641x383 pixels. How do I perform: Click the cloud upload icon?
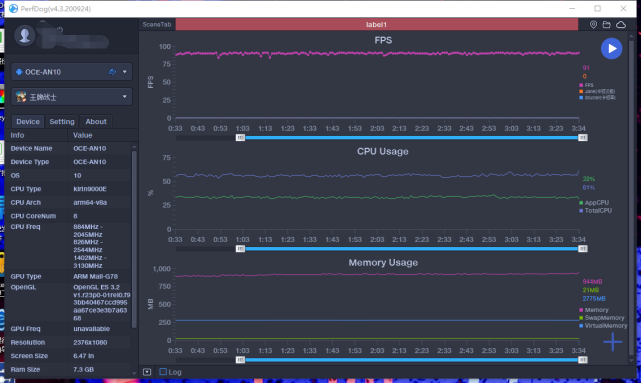pyautogui.click(x=621, y=25)
